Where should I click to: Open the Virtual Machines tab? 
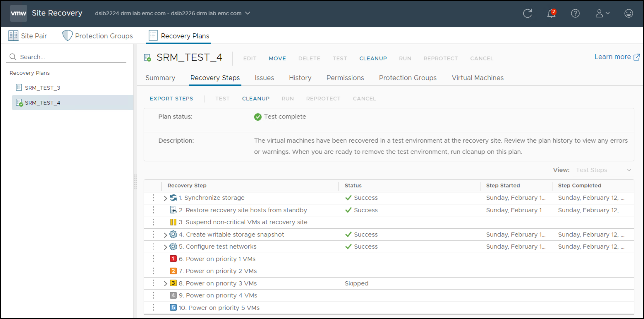[x=477, y=78]
